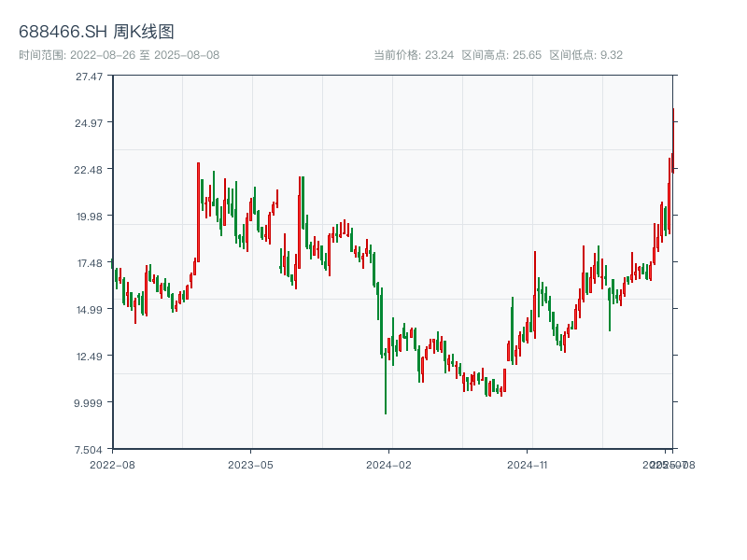The image size is (747, 560).
Task: Click the 区间低点: 9.32 value
Action: click(x=586, y=55)
